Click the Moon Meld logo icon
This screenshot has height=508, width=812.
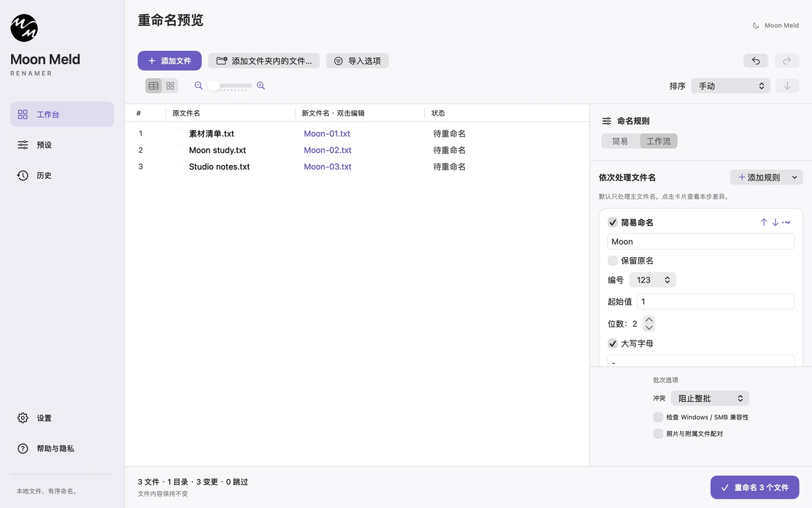24,28
